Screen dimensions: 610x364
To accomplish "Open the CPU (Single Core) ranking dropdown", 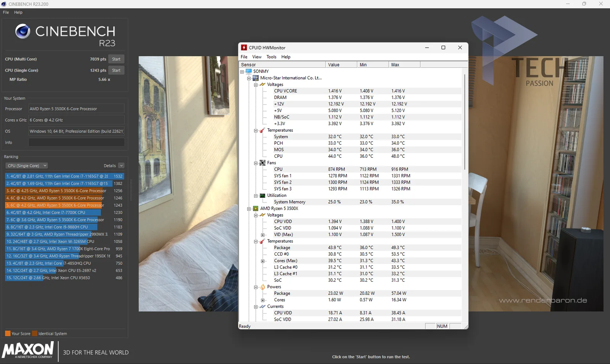I will [26, 166].
